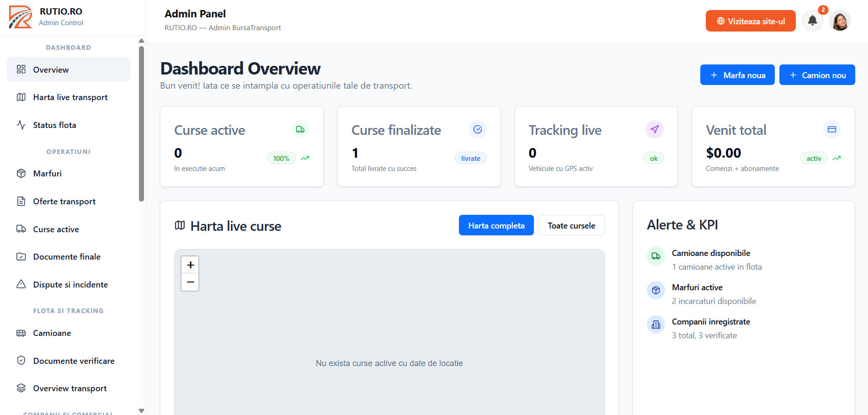Add new cargo with Marfa noua
The height and width of the screenshot is (415, 868).
click(x=737, y=75)
